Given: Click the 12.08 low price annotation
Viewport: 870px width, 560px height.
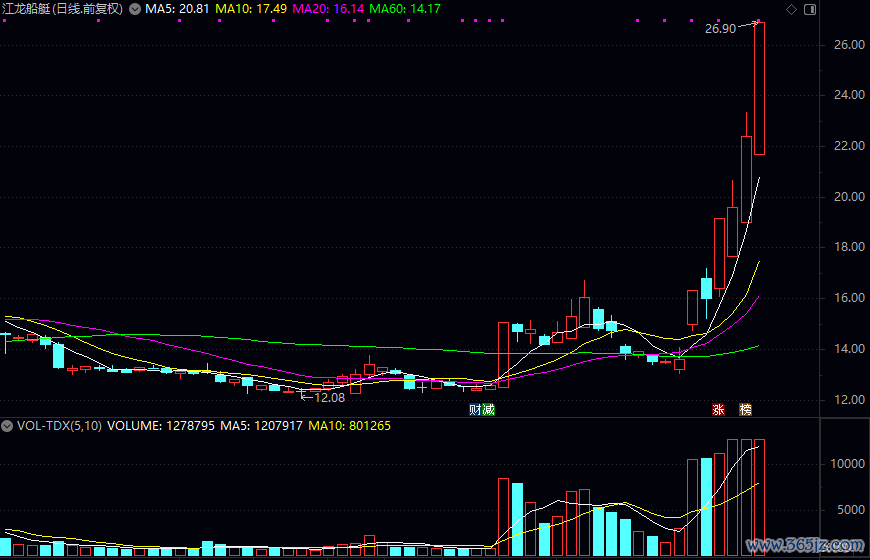Looking at the screenshot, I should coord(329,397).
